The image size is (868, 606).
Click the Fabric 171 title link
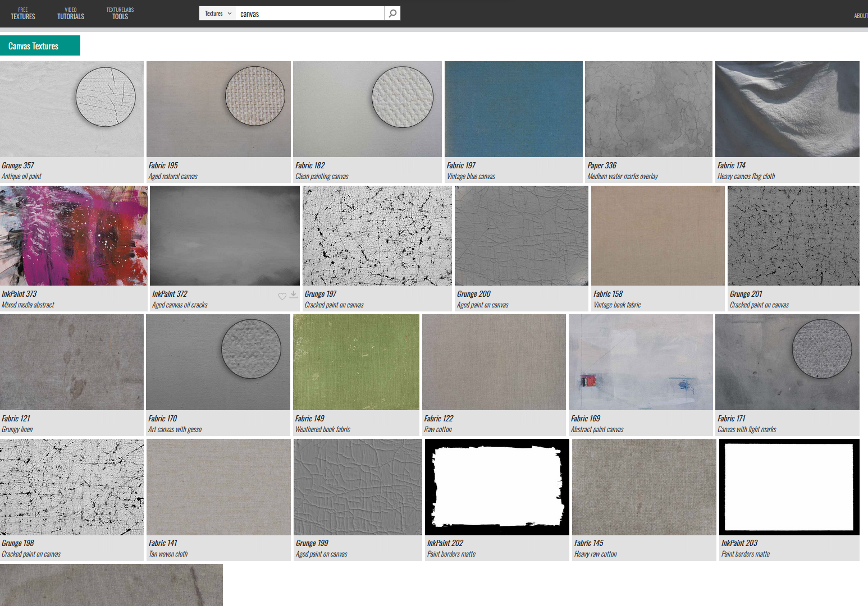732,419
